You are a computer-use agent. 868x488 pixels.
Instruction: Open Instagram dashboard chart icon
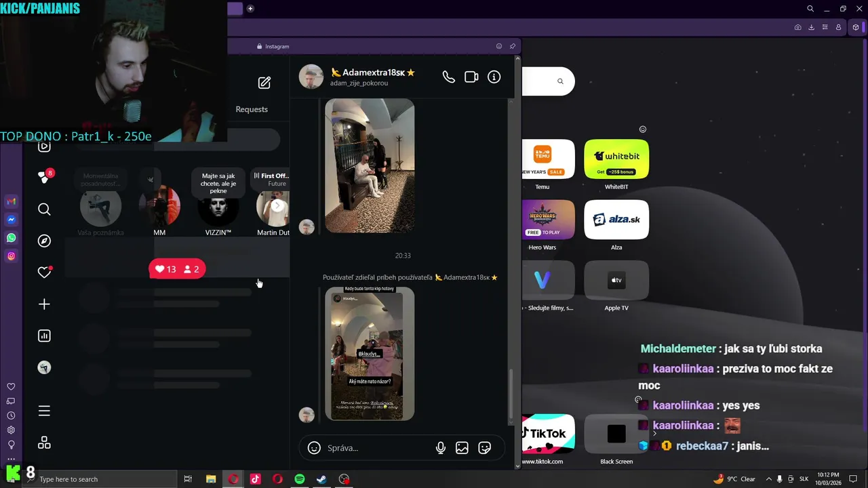(x=44, y=335)
